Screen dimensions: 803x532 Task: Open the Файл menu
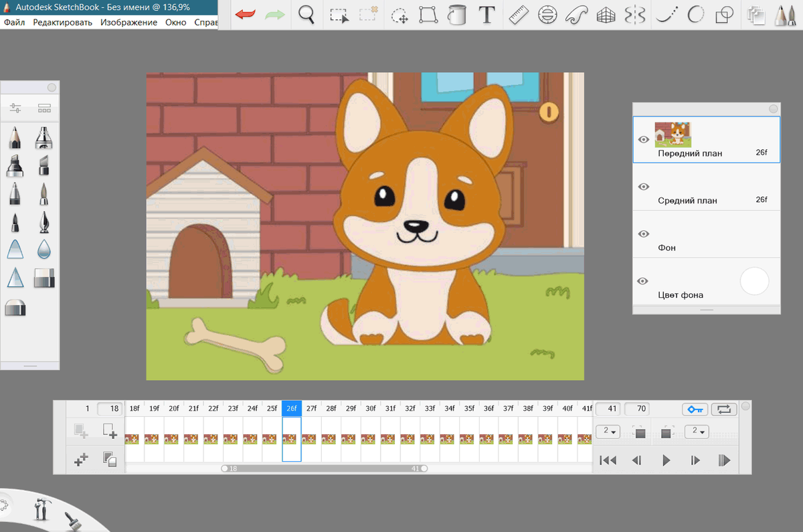[x=14, y=22]
